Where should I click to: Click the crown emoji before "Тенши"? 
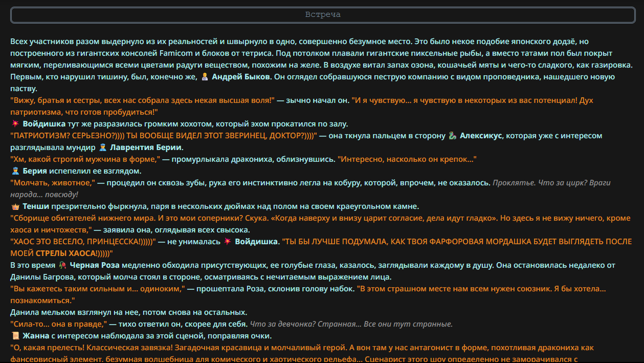tap(14, 206)
